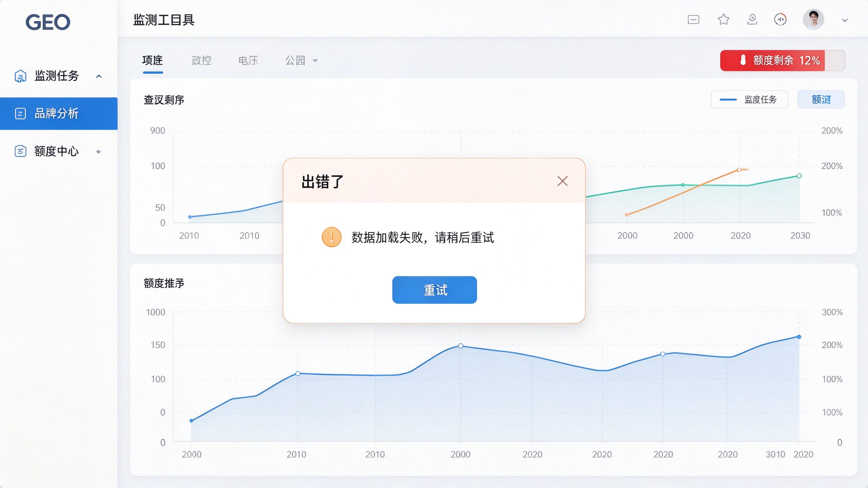Click the 监测任务 sidebar icon

click(20, 76)
